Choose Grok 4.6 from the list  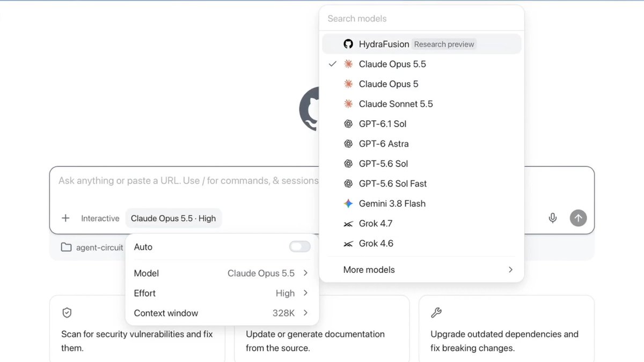422,243
